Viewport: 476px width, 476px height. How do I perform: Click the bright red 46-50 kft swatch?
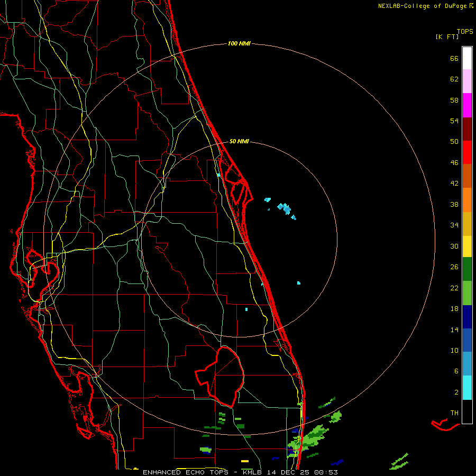pos(467,152)
